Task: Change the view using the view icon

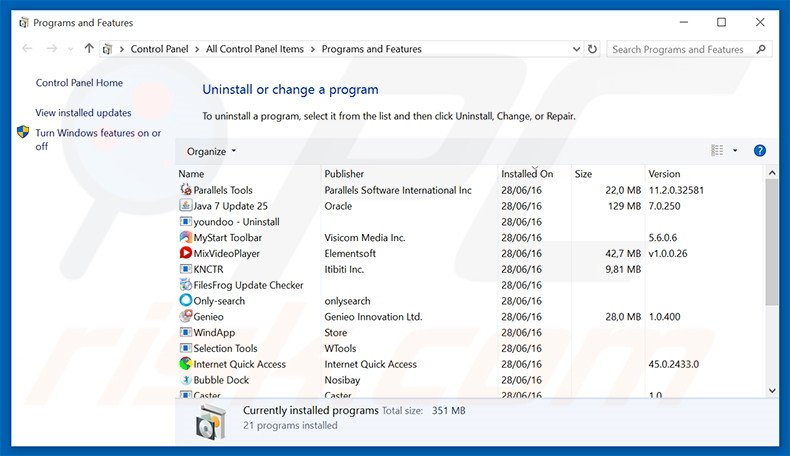Action: tap(717, 151)
